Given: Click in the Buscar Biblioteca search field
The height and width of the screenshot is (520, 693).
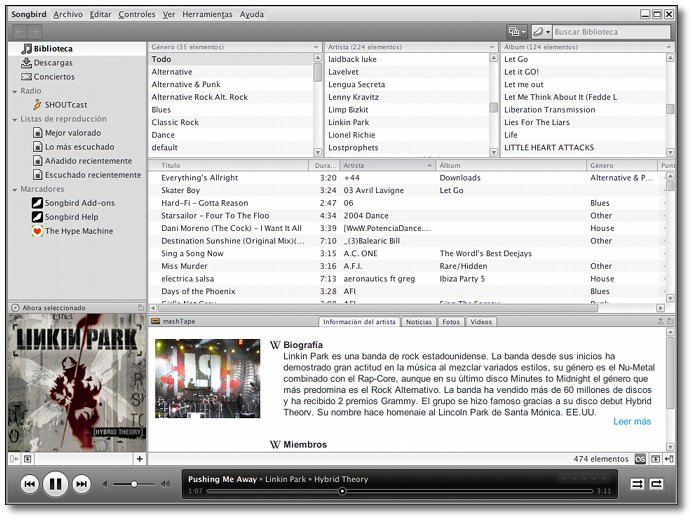Looking at the screenshot, I should pos(611,32).
